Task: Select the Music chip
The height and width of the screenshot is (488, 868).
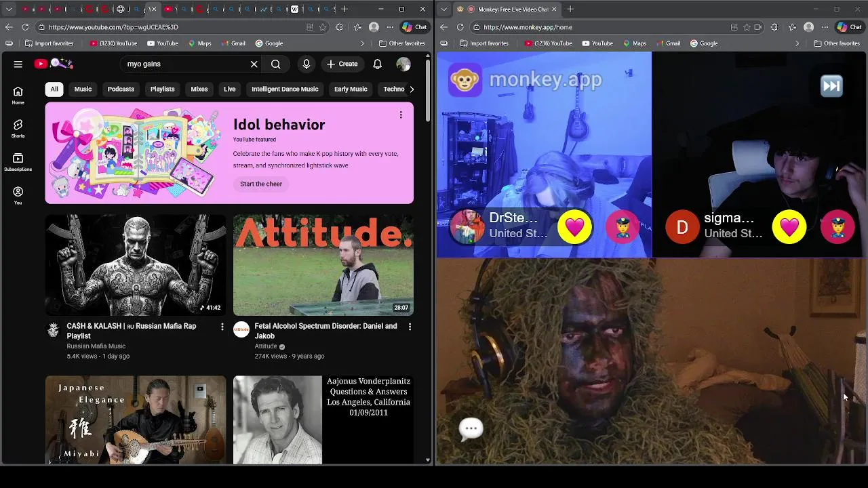Action: tap(83, 89)
